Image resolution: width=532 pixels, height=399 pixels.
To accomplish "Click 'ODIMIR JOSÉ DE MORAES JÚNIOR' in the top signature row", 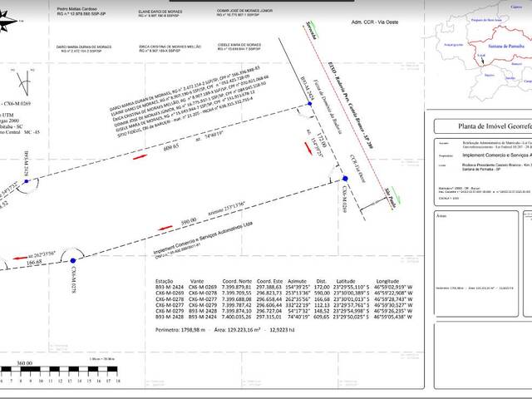I will coord(244,11).
